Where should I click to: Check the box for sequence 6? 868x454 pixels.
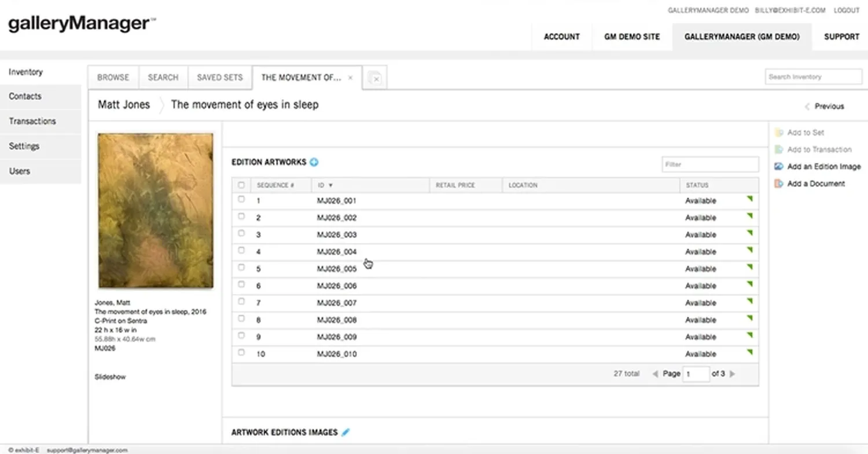pyautogui.click(x=241, y=284)
